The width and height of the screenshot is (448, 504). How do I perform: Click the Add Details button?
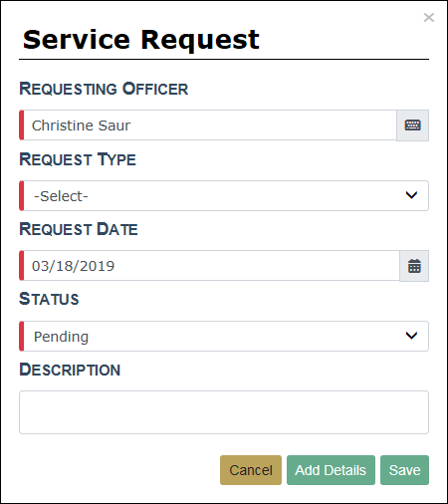point(331,470)
